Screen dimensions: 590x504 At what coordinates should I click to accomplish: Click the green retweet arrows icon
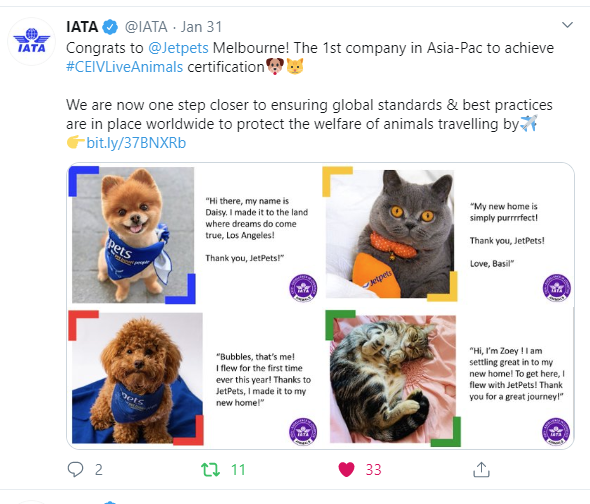210,470
